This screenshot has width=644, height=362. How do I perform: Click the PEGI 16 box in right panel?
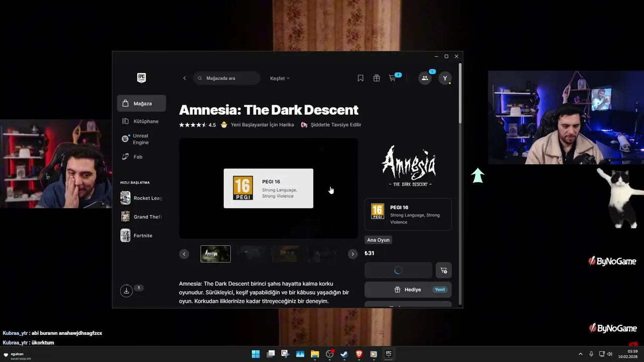(408, 214)
